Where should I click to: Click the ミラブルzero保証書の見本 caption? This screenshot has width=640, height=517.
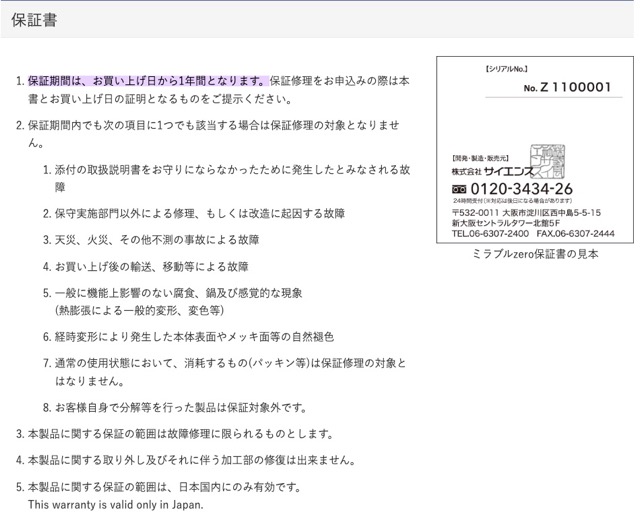click(x=534, y=254)
